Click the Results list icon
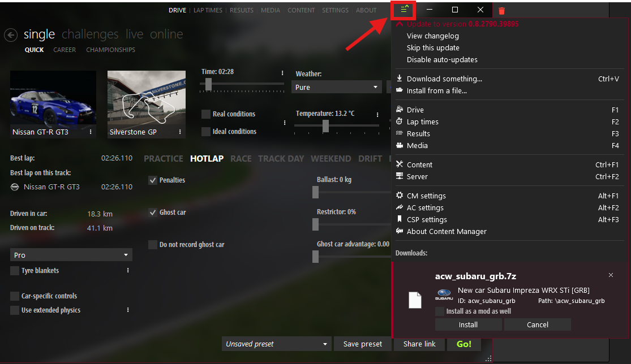This screenshot has height=364, width=631. tap(399, 133)
